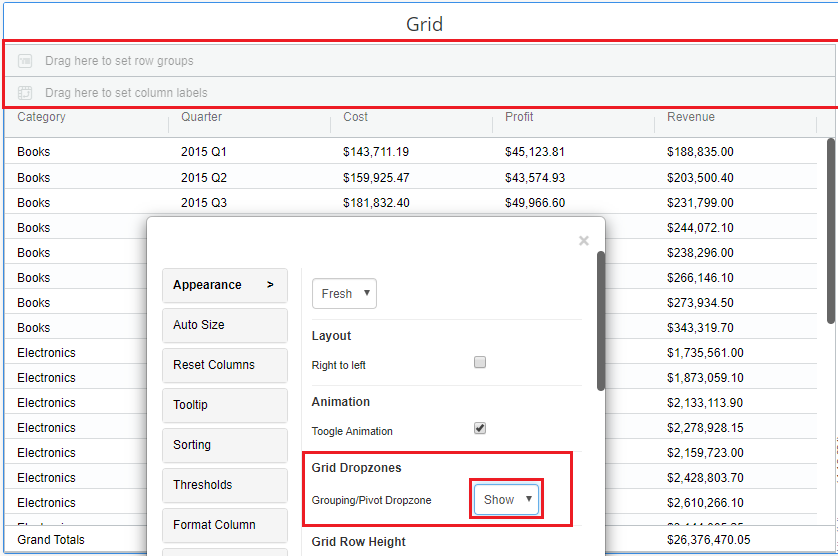Click the settings dialog vertical scrollbar

(600, 320)
